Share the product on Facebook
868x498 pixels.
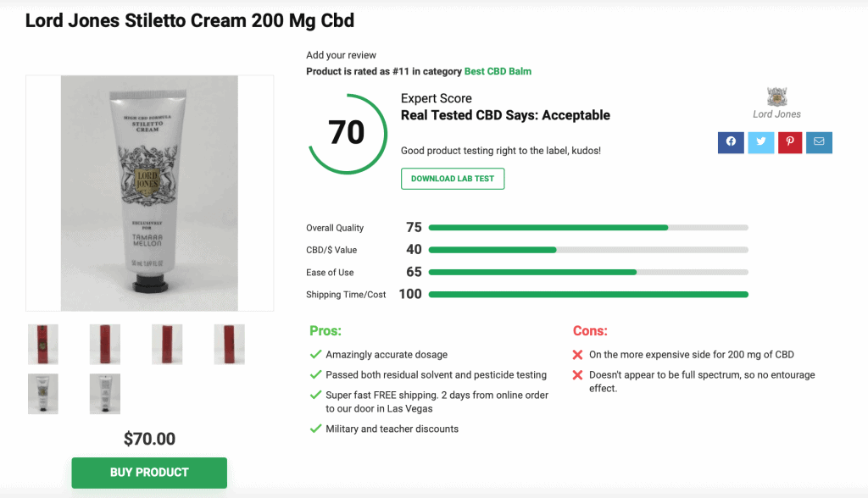731,142
